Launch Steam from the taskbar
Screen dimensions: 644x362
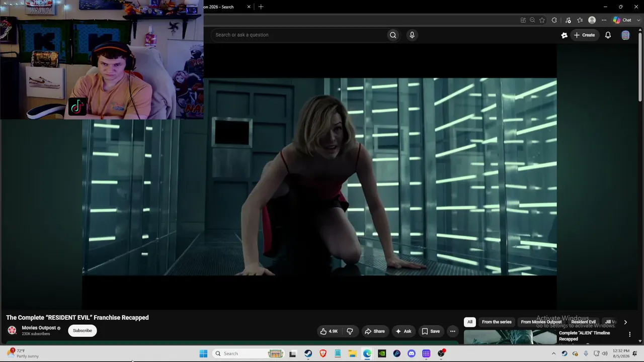[308, 353]
